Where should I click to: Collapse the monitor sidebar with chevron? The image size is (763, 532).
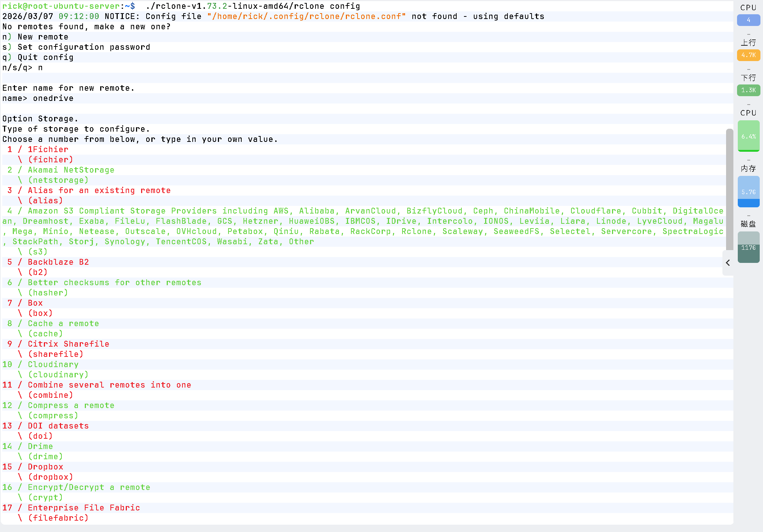pos(728,263)
